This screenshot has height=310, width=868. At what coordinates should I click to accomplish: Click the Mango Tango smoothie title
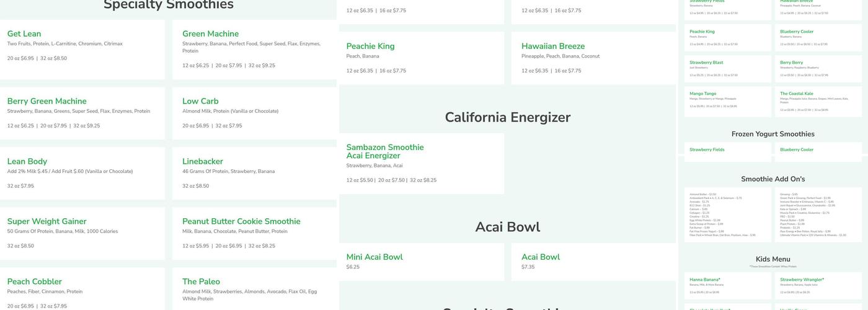(703, 94)
